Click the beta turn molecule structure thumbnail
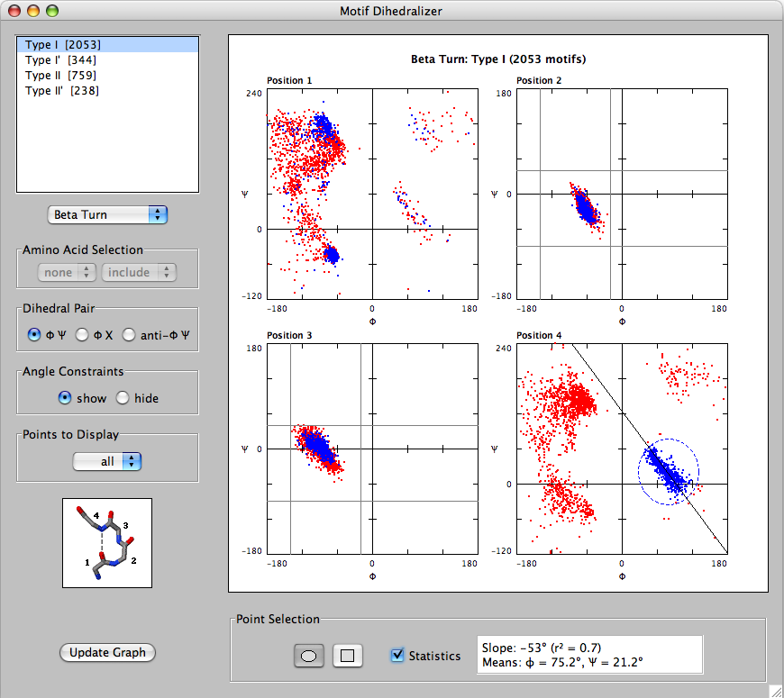 point(107,543)
